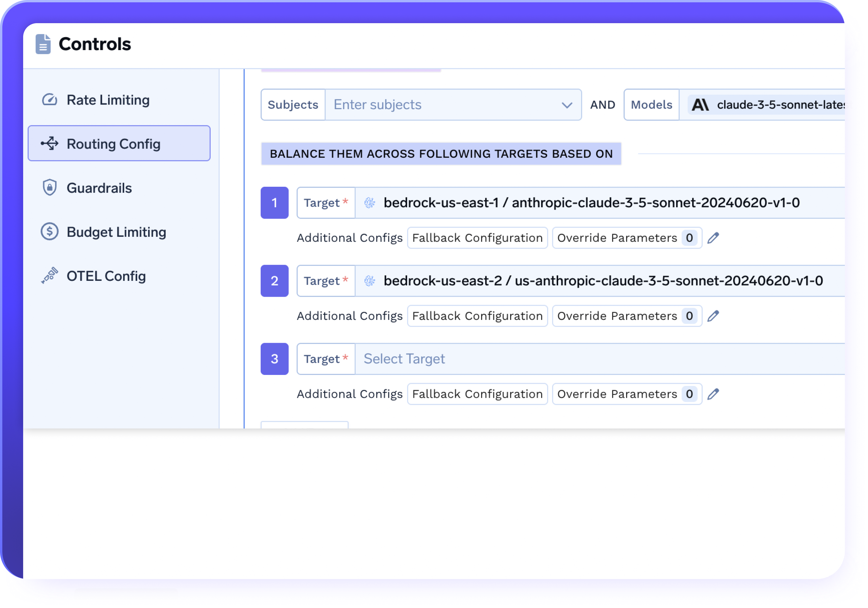Click the Routing Config routing icon
The image size is (868, 608).
(x=49, y=143)
